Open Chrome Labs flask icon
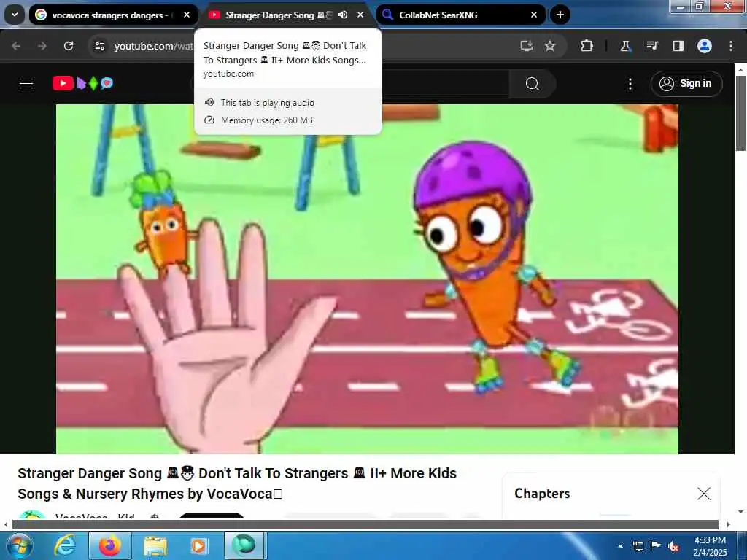Screen dimensions: 747x560 (625, 46)
